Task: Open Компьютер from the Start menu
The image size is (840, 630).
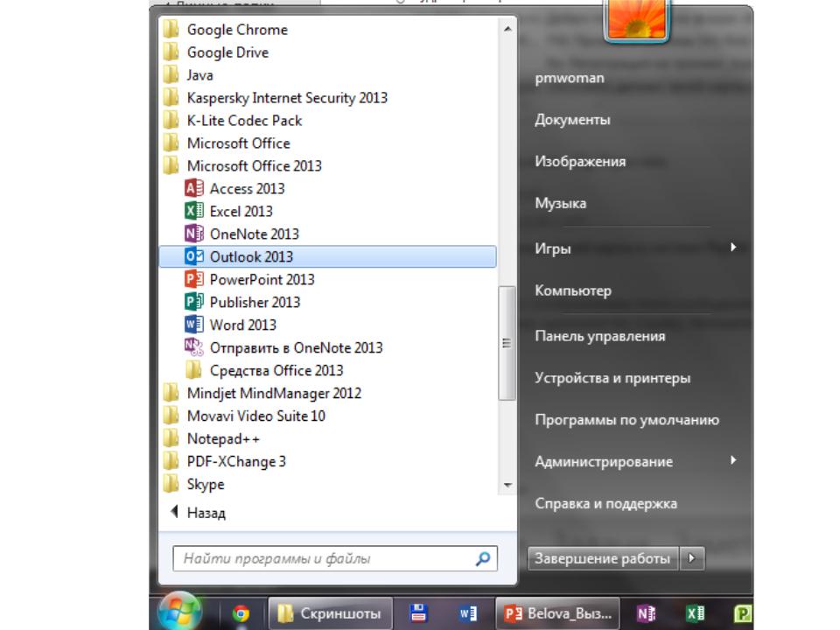Action: coord(572,290)
